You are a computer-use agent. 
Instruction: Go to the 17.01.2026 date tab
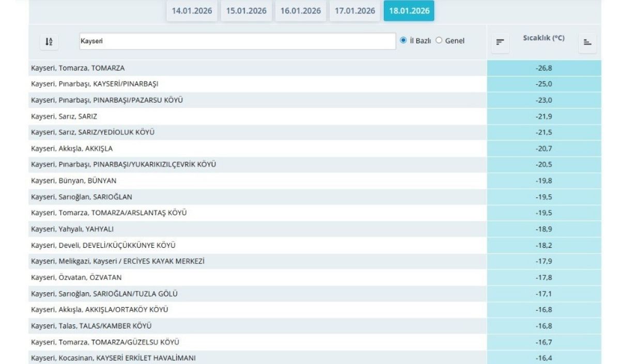pyautogui.click(x=355, y=11)
